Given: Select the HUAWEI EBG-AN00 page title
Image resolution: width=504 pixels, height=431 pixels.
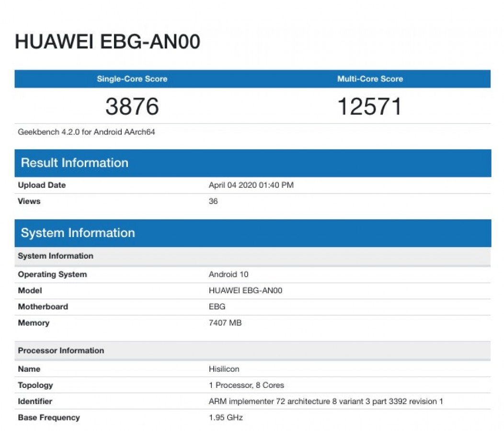Looking at the screenshot, I should point(107,42).
